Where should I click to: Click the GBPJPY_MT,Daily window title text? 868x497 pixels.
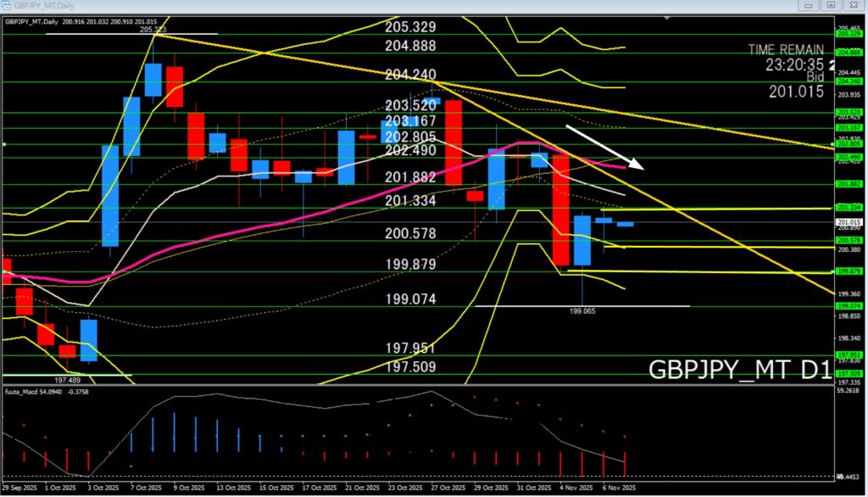click(x=42, y=5)
